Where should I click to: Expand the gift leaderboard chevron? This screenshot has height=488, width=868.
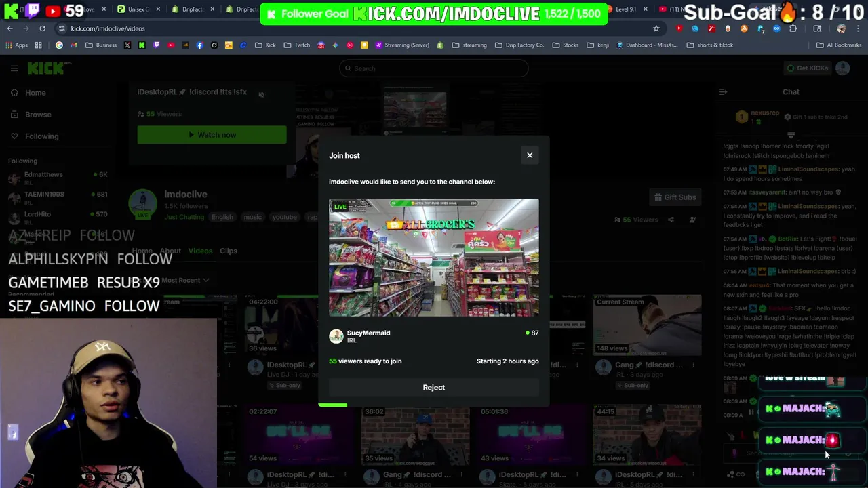tap(791, 136)
